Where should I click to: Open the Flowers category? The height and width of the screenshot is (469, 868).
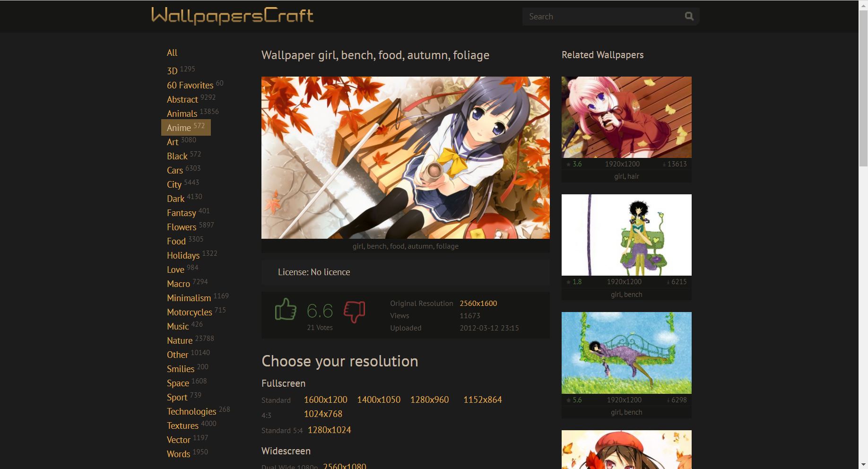click(182, 227)
